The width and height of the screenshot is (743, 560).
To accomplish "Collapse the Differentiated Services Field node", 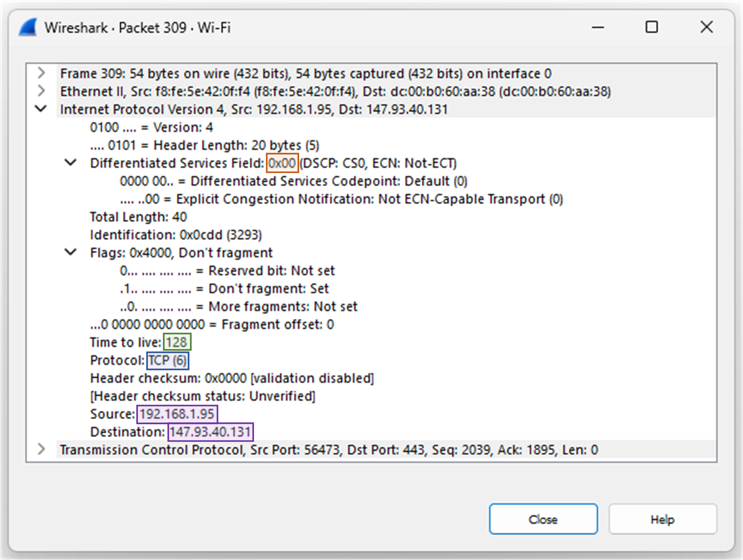I will click(70, 163).
